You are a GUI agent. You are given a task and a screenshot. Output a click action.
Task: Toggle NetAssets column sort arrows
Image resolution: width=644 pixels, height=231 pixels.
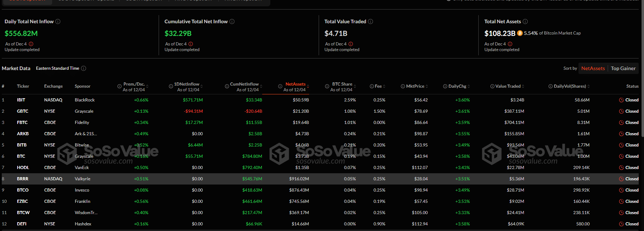tap(308, 86)
